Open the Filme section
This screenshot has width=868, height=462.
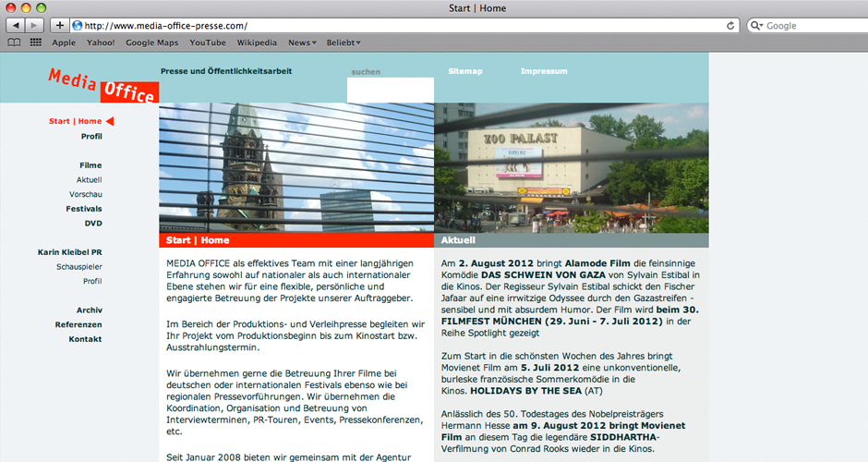point(90,165)
